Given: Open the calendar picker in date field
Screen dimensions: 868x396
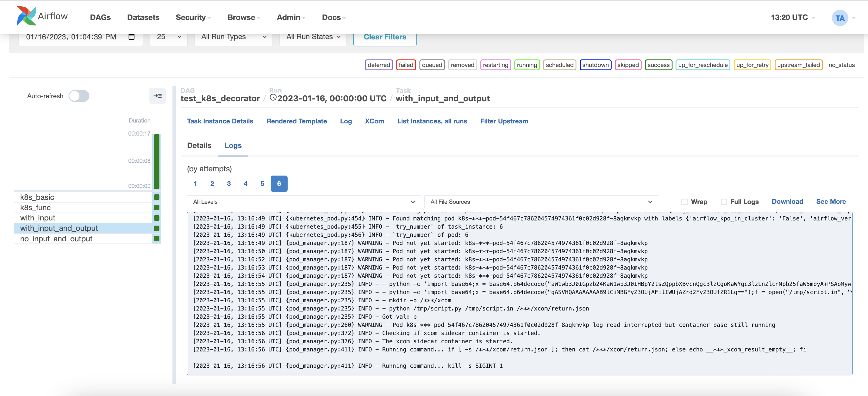Looking at the screenshot, I should (132, 37).
